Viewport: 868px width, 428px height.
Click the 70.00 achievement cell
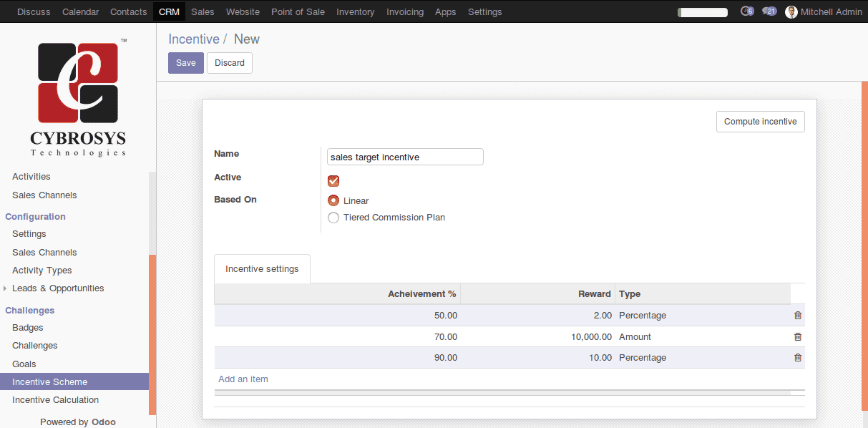[x=338, y=336]
